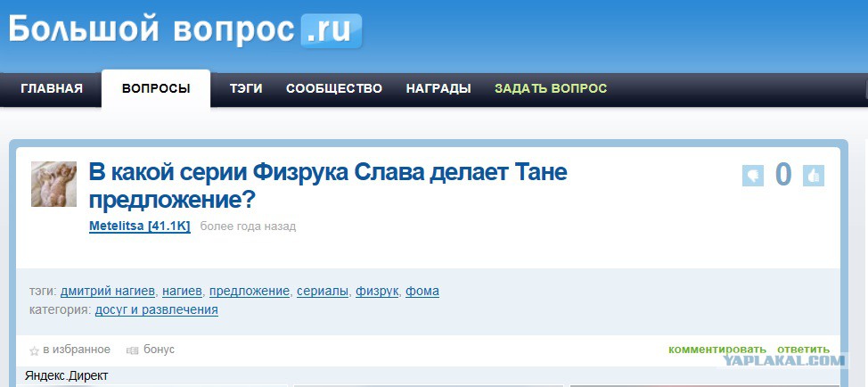Screen dimensions: 868x387
Task: Click the thumbs down vote icon
Action: tap(752, 176)
